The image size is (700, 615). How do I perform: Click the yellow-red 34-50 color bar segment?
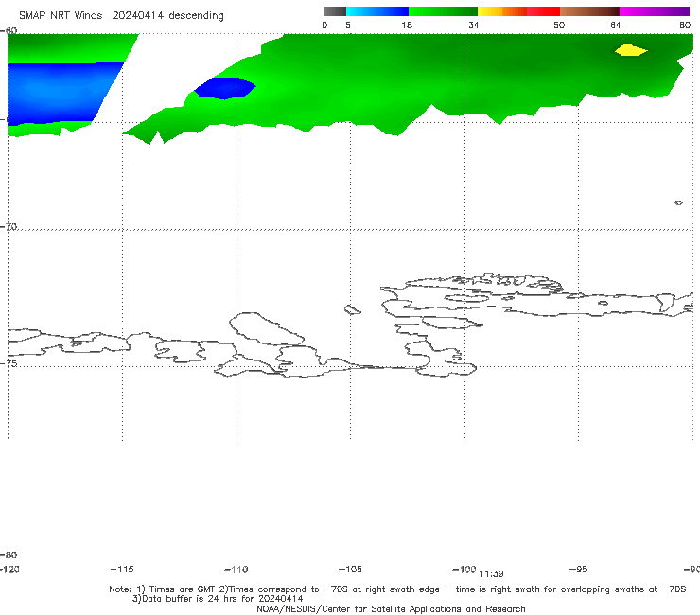pos(518,11)
